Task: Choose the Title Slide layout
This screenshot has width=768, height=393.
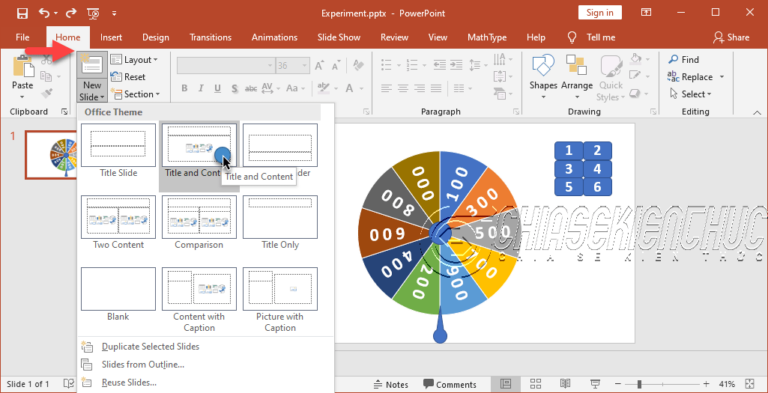Action: [118, 150]
